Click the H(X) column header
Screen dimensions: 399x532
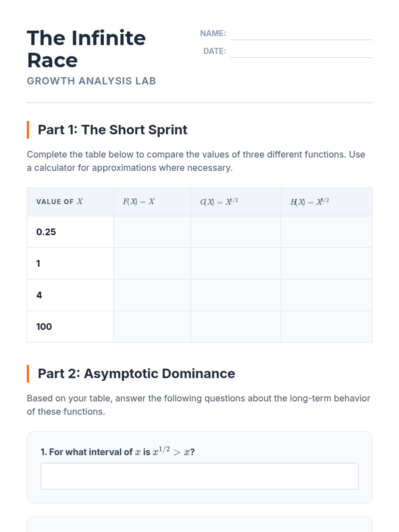pos(310,202)
